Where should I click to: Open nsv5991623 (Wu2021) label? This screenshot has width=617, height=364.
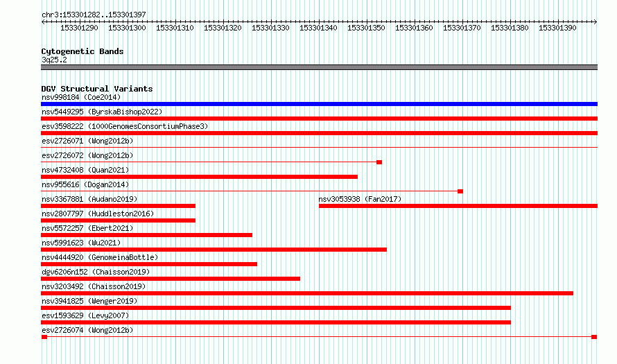tap(81, 243)
